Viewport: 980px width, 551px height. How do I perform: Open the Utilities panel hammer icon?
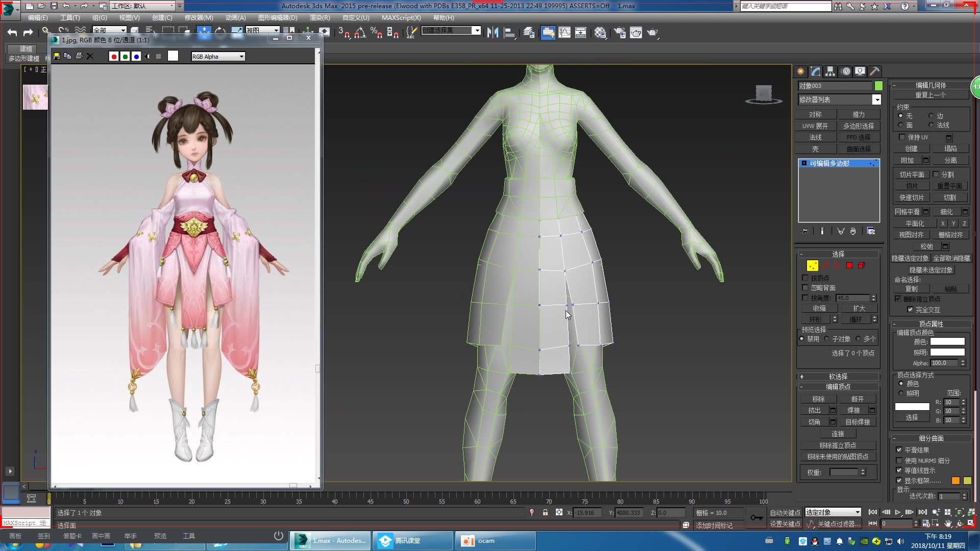click(875, 71)
